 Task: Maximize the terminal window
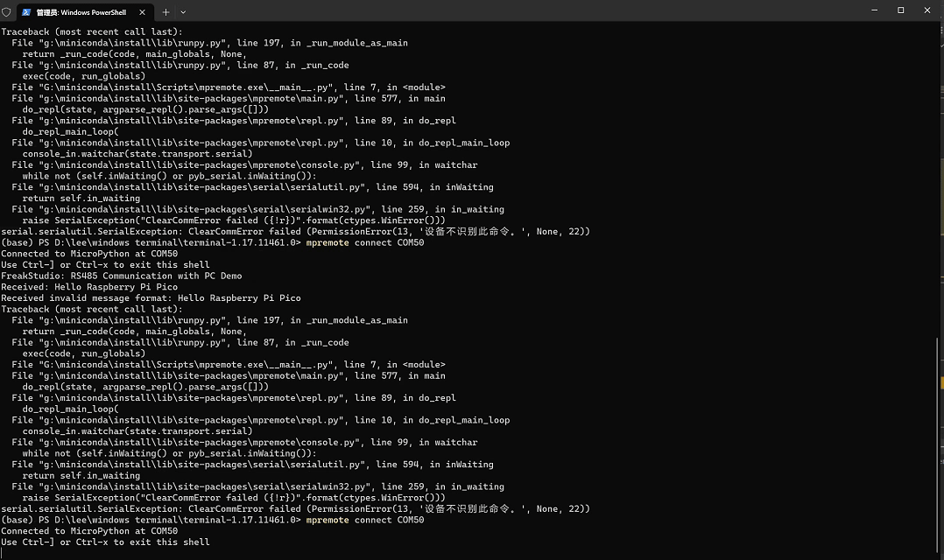coord(900,10)
